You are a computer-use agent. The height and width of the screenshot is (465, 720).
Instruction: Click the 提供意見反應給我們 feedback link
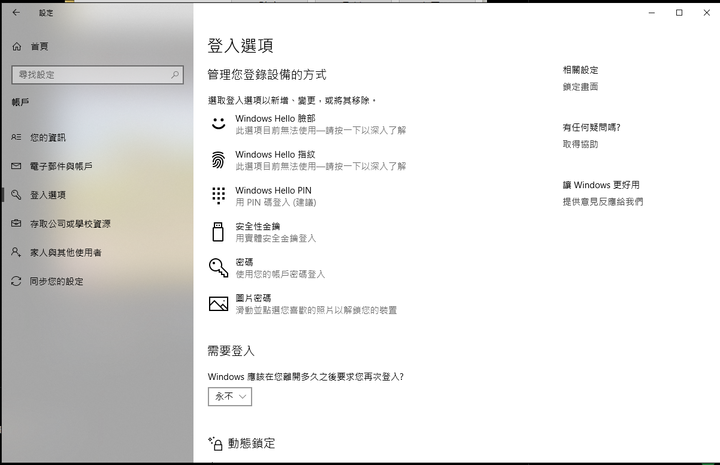tap(603, 202)
